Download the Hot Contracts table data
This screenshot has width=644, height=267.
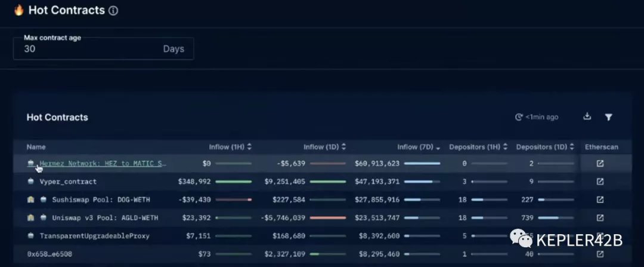pyautogui.click(x=587, y=117)
